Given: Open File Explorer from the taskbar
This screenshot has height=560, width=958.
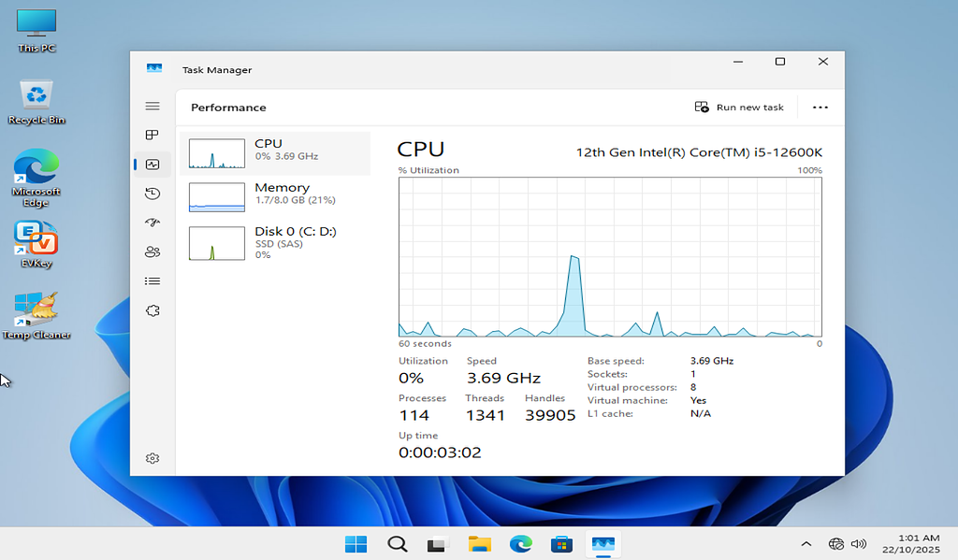Looking at the screenshot, I should point(479,544).
